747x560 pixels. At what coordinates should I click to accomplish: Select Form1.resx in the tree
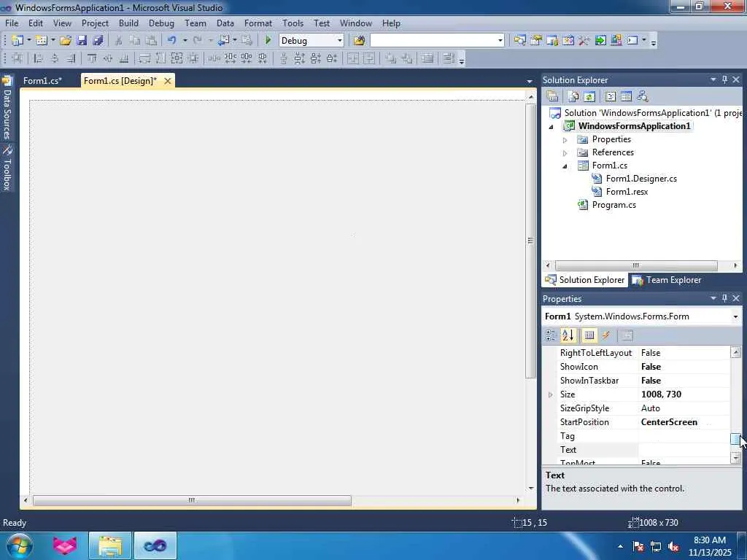click(627, 192)
